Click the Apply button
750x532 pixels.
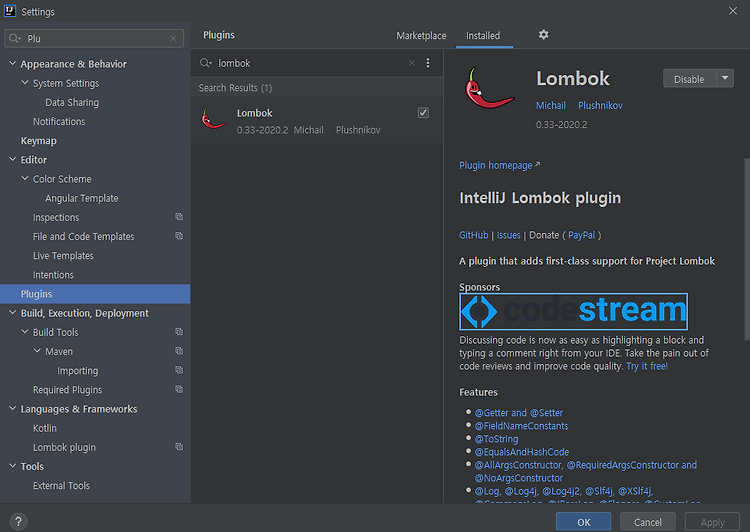pos(712,522)
